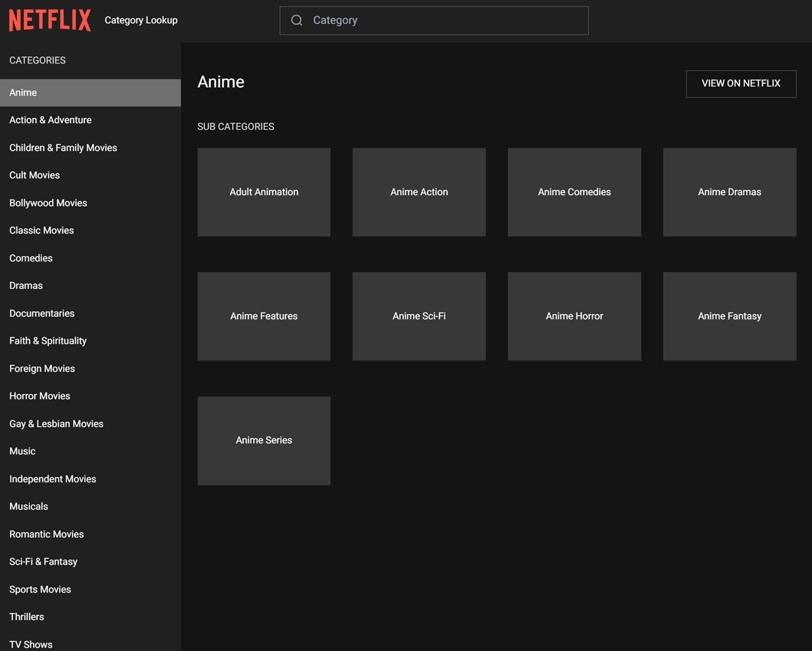The width and height of the screenshot is (812, 651).
Task: Open Children & Family Movies category
Action: pos(90,148)
